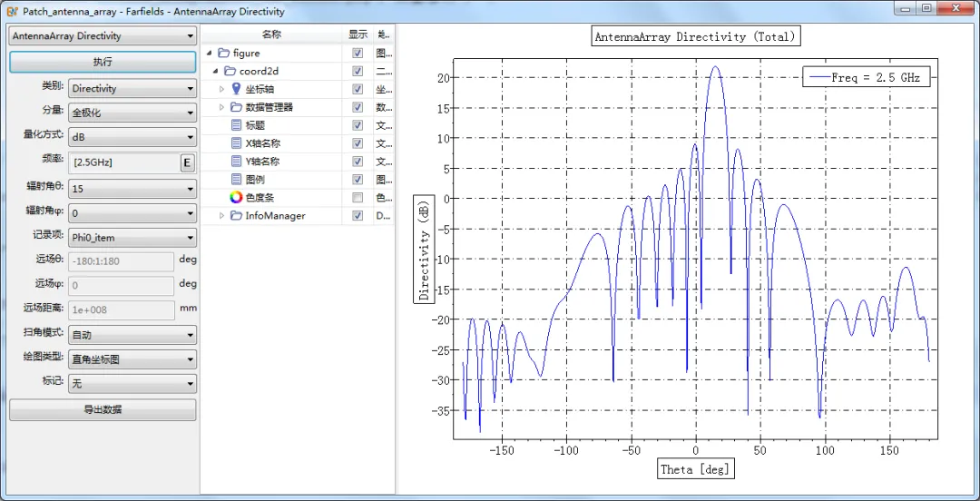
Task: Open the 量化方式 dB dropdown
Action: [x=132, y=137]
